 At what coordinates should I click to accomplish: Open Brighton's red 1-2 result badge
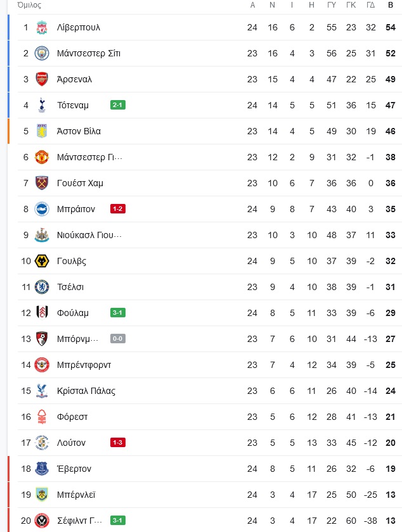118,209
